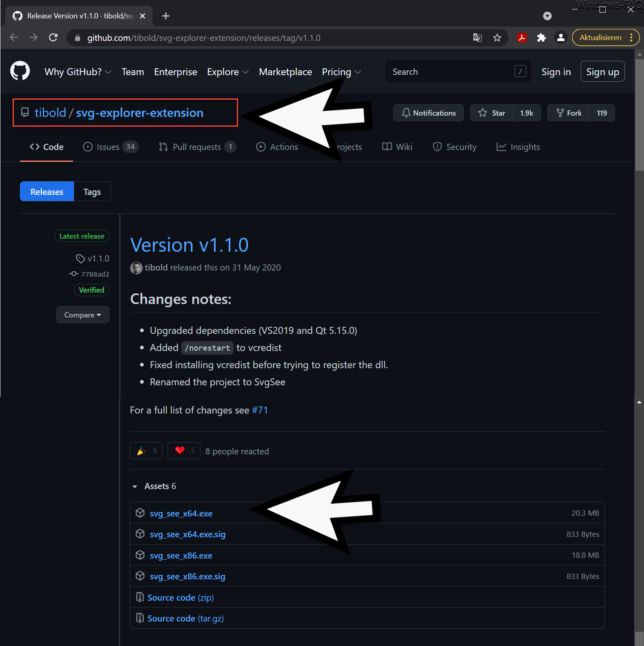Switch to the Pull requests tab
644x646 pixels.
(x=197, y=147)
